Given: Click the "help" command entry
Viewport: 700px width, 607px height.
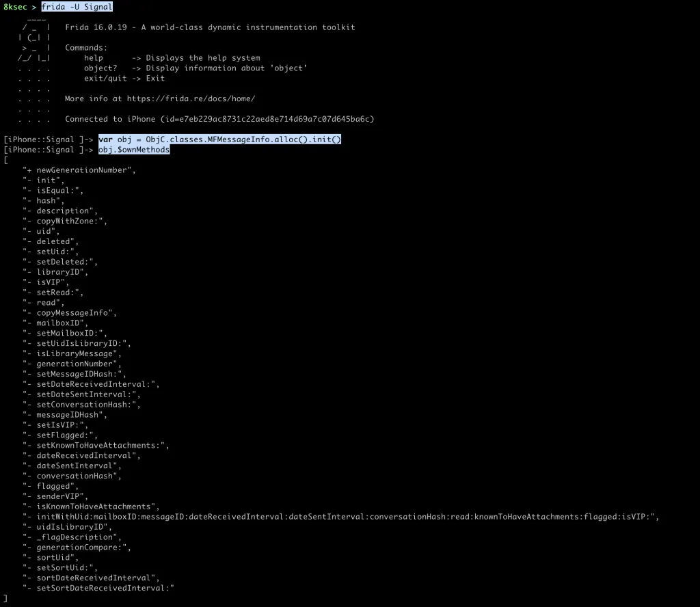Looking at the screenshot, I should click(94, 58).
